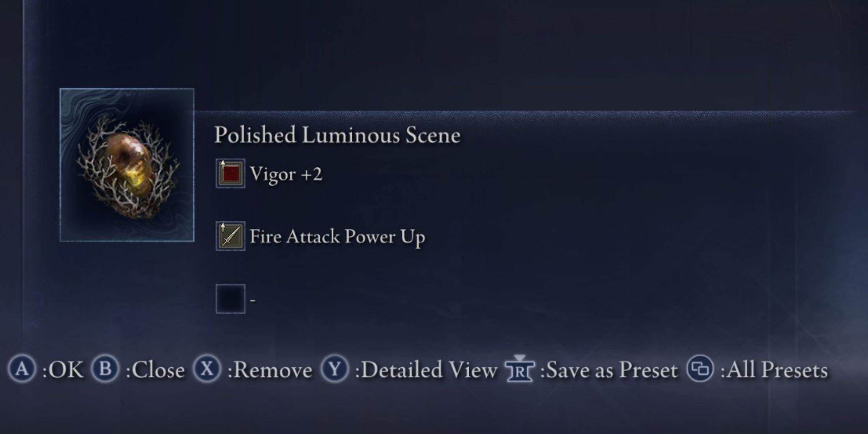This screenshot has height=434, width=868.
Task: Click the Vigor +2 effect text
Action: click(286, 174)
